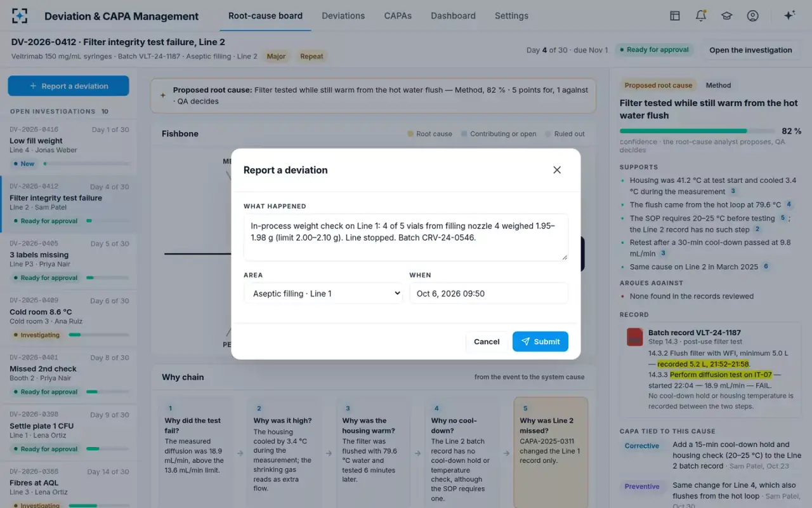Click Open the investigation button
Screen dimensions: 812x508
750,50
